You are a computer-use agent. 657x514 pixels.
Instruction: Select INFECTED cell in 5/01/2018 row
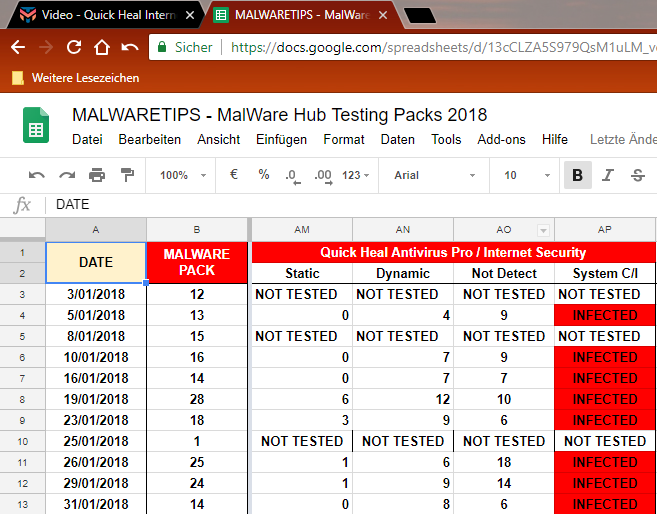605,315
